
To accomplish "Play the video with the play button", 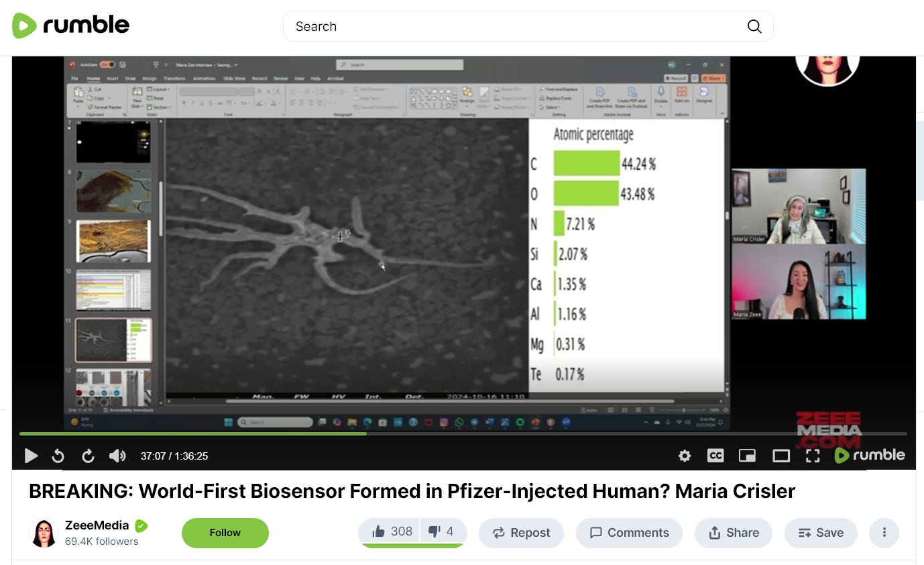I will tap(31, 456).
